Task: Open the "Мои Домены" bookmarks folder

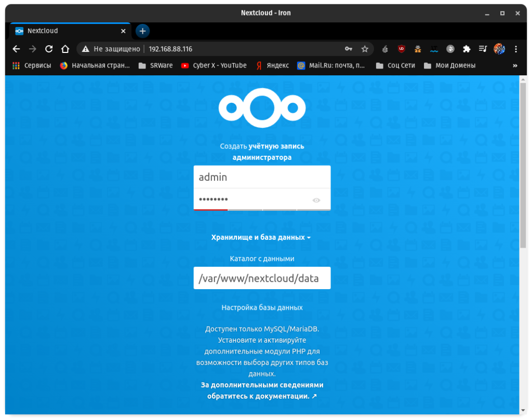Action: pyautogui.click(x=450, y=65)
